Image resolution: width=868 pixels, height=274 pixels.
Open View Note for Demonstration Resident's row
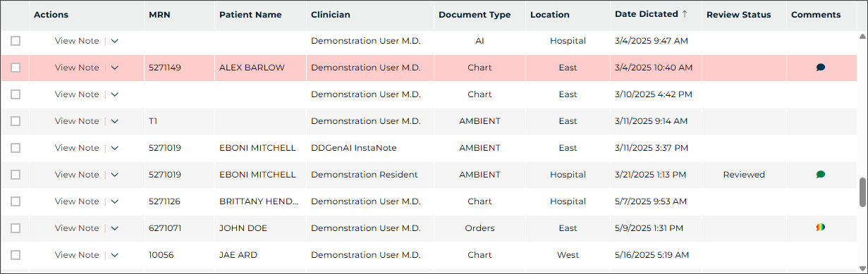[x=77, y=175]
